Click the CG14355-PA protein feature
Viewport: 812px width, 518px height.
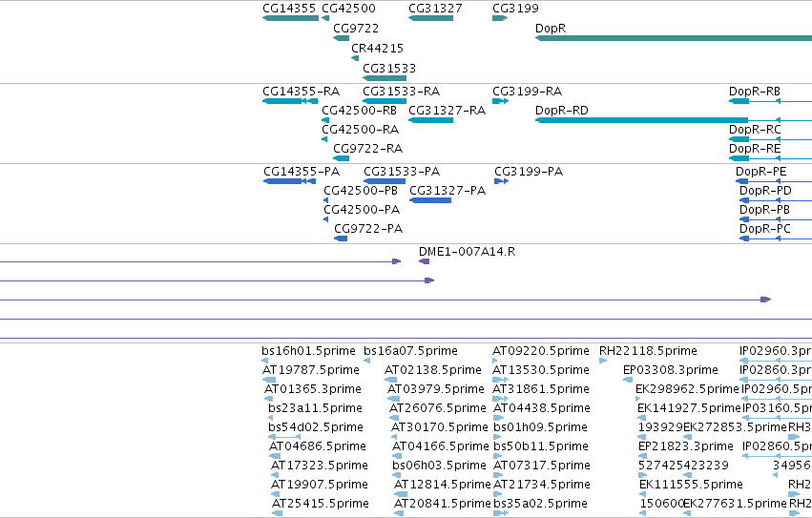[x=290, y=181]
